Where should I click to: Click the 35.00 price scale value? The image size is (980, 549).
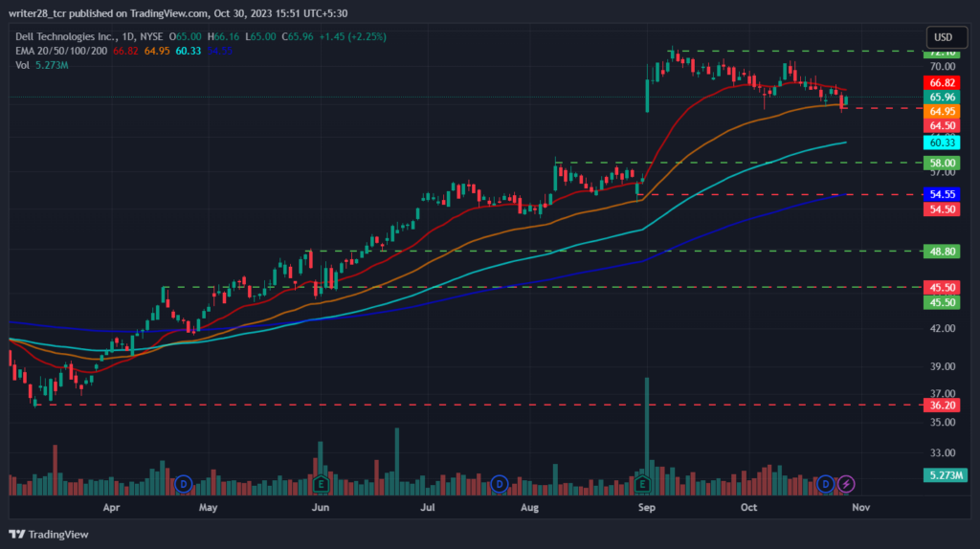click(943, 423)
